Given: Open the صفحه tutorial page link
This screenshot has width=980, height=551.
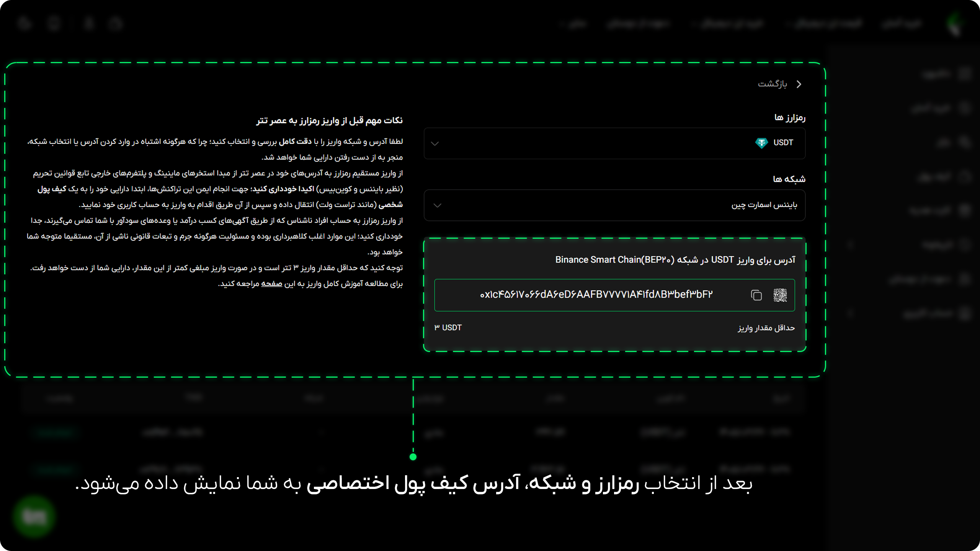Looking at the screenshot, I should pos(272,284).
